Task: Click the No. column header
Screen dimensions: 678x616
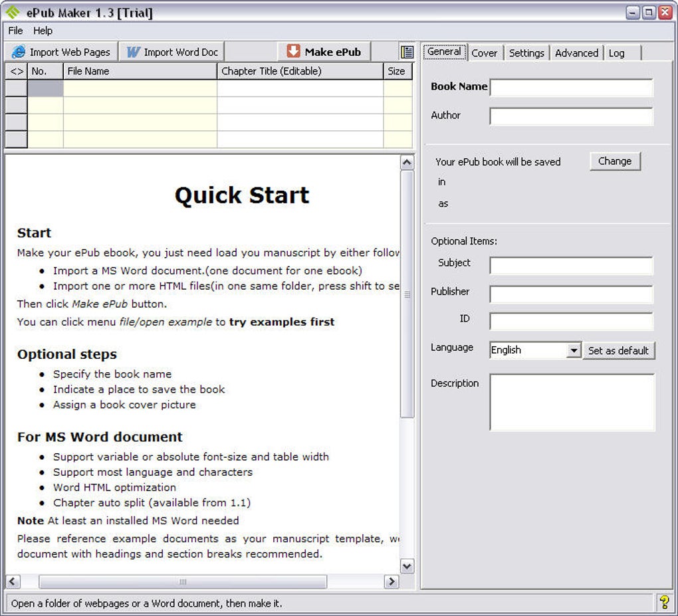Action: pos(45,71)
